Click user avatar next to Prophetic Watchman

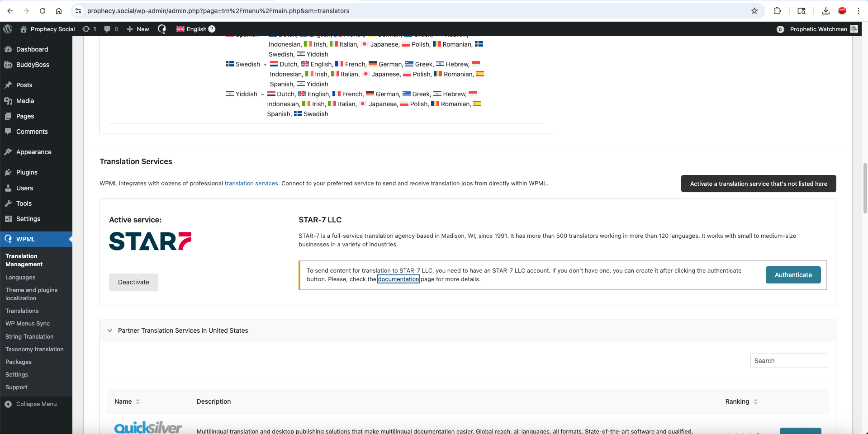tap(854, 29)
